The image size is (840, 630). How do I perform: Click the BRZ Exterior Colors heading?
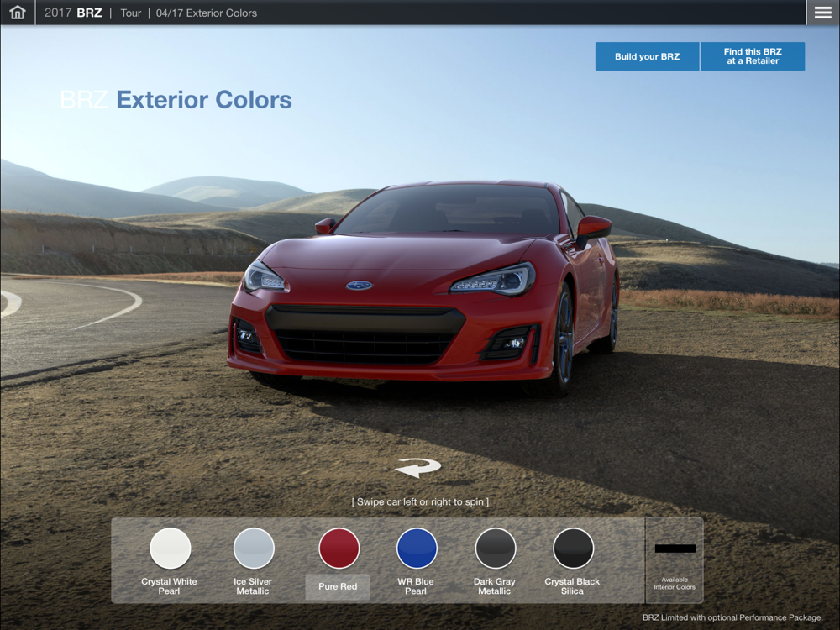point(176,100)
